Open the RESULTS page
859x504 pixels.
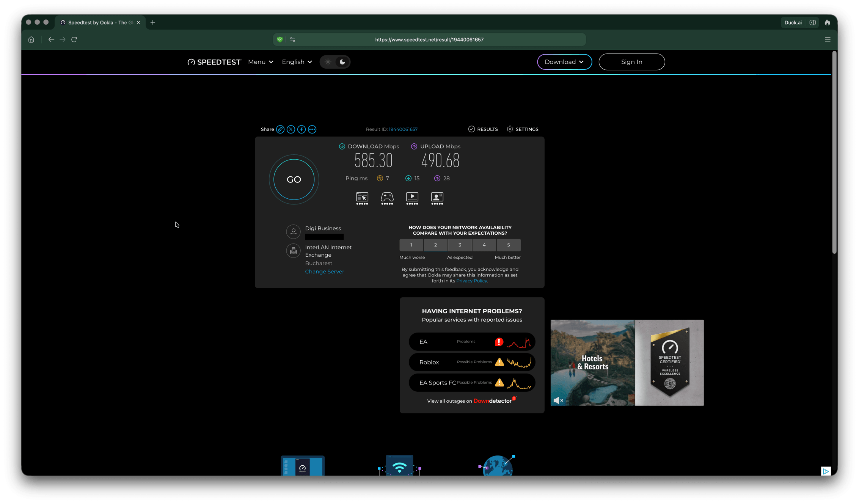(x=483, y=129)
